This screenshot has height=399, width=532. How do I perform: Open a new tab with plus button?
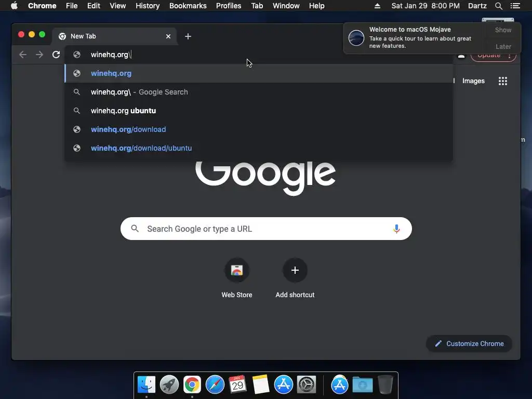188,36
